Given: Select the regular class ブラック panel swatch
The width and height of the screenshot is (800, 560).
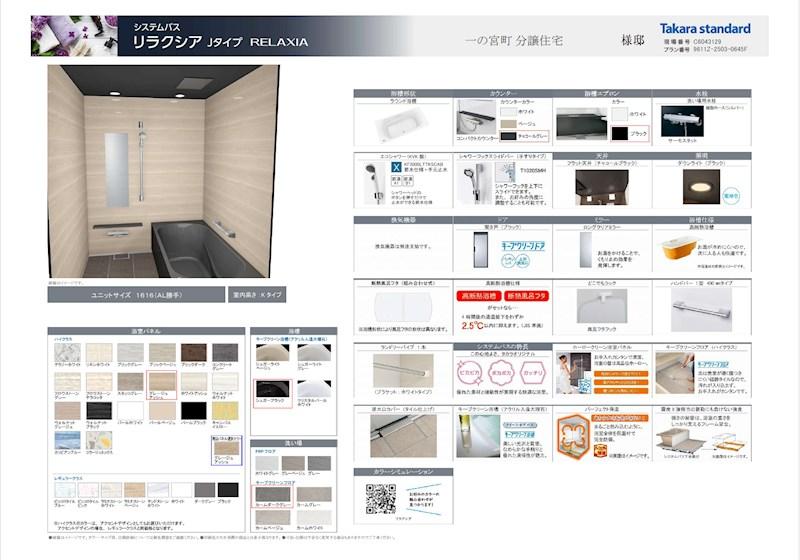Looking at the screenshot, I should [228, 490].
